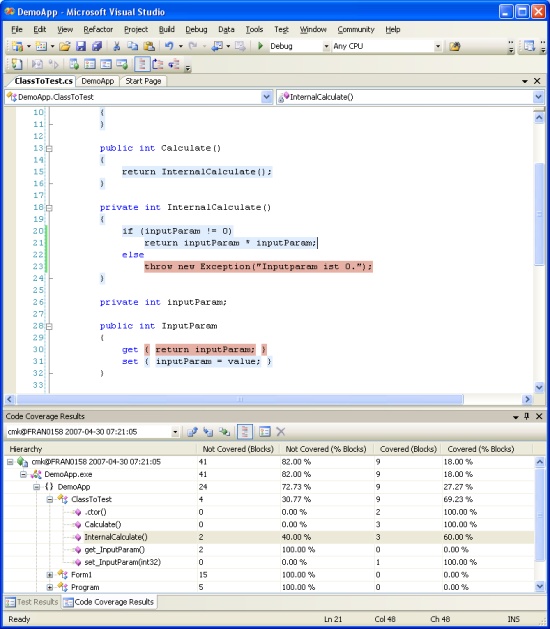This screenshot has height=629, width=550.
Task: Click the Open File folder icon
Action: 65,47
